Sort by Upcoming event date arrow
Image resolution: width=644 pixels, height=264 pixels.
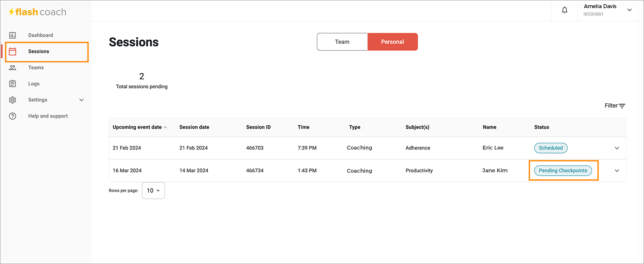click(165, 127)
